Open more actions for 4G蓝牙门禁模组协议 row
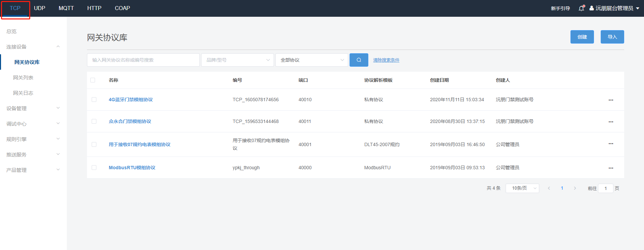 [x=610, y=100]
